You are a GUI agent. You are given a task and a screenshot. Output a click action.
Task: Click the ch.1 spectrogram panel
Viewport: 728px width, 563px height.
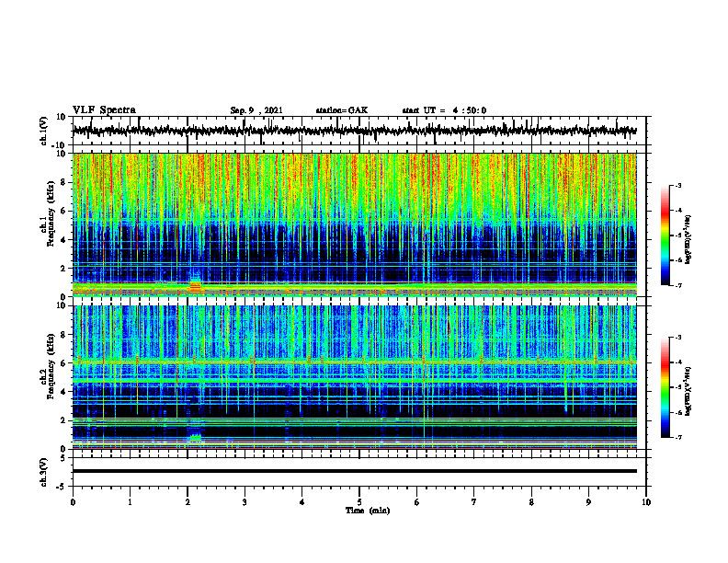[x=354, y=224]
